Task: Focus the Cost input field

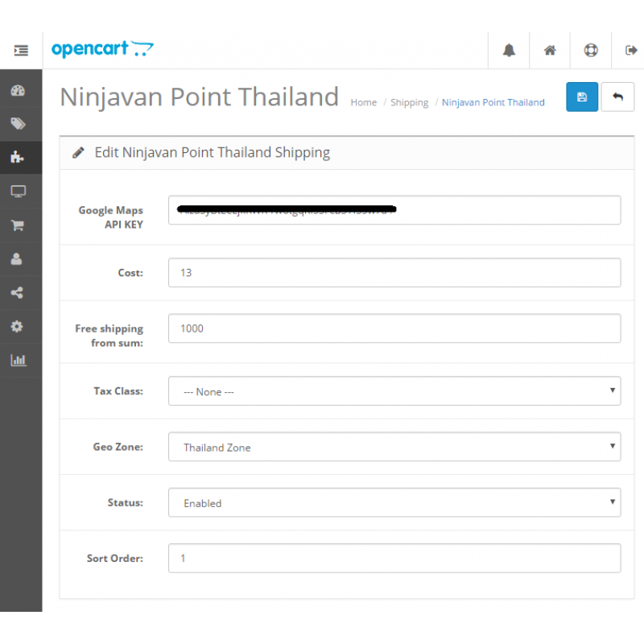Action: (x=394, y=272)
